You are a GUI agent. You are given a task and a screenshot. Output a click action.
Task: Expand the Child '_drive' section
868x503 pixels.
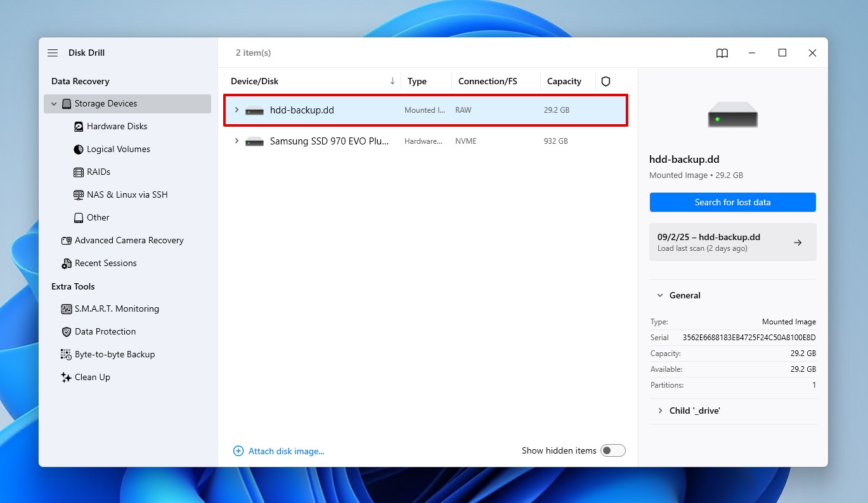(660, 411)
